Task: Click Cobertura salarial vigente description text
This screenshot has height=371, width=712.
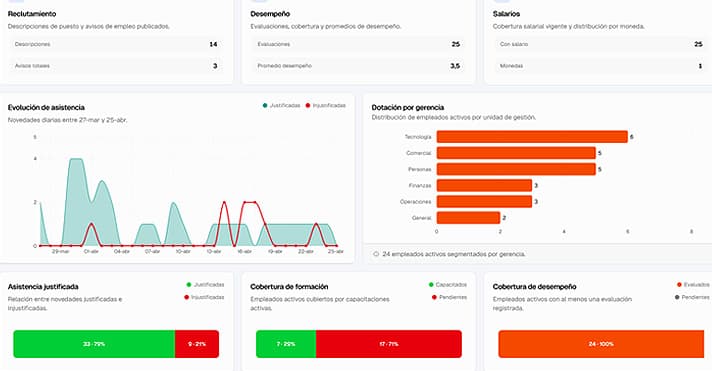Action: (569, 26)
